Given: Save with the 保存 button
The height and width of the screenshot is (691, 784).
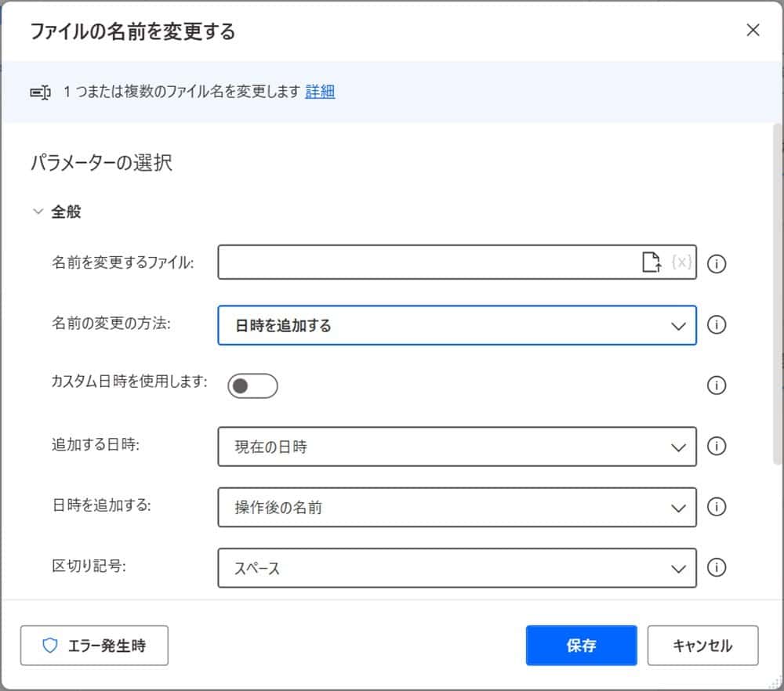Looking at the screenshot, I should (581, 645).
